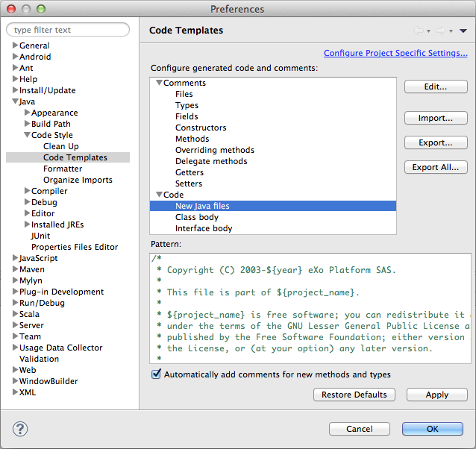The width and height of the screenshot is (476, 449).
Task: Collapse the Code template group
Action: click(159, 195)
